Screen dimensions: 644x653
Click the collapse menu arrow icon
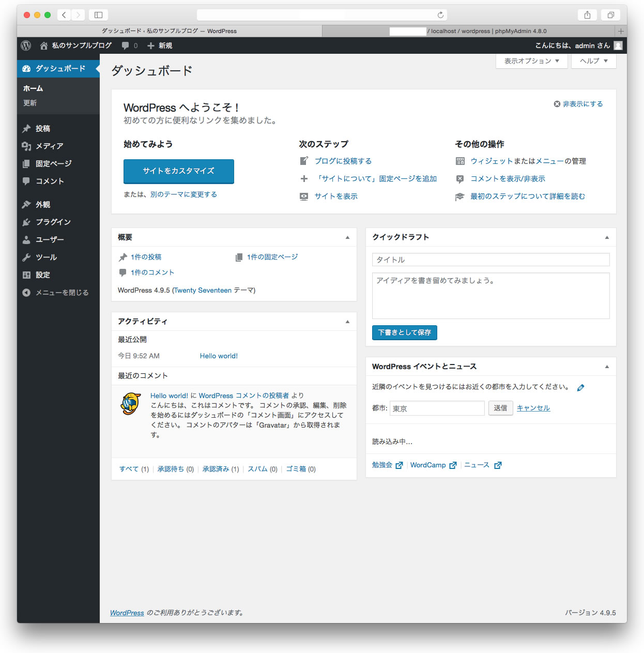(26, 292)
